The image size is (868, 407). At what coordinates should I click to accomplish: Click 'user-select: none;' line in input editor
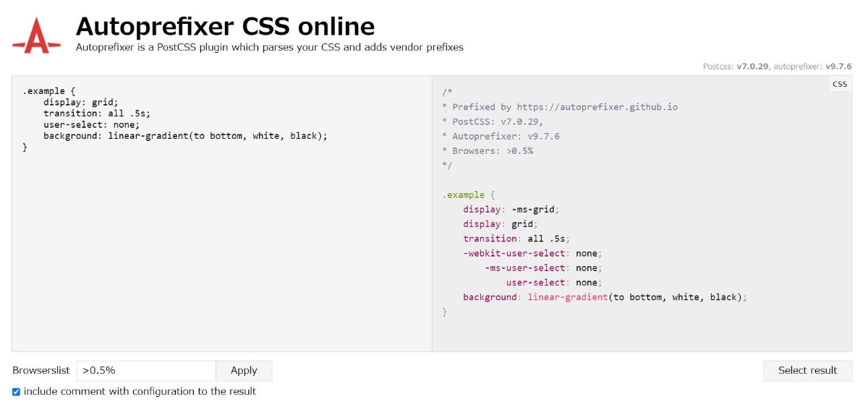(91, 124)
